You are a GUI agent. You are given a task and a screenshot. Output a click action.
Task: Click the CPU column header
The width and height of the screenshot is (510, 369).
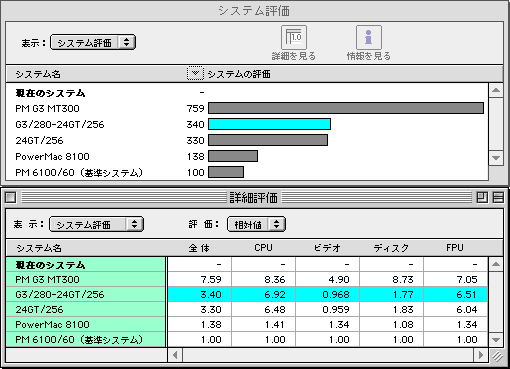tap(263, 248)
